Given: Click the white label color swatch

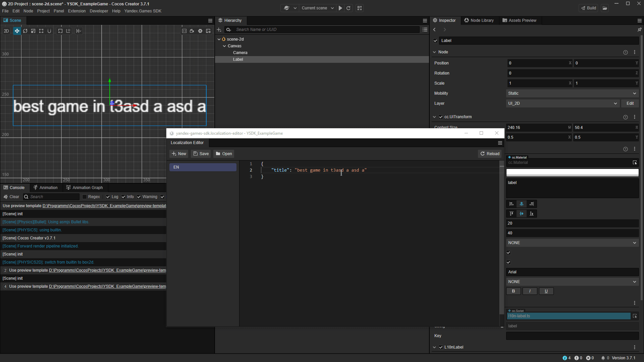Looking at the screenshot, I should click(x=572, y=172).
